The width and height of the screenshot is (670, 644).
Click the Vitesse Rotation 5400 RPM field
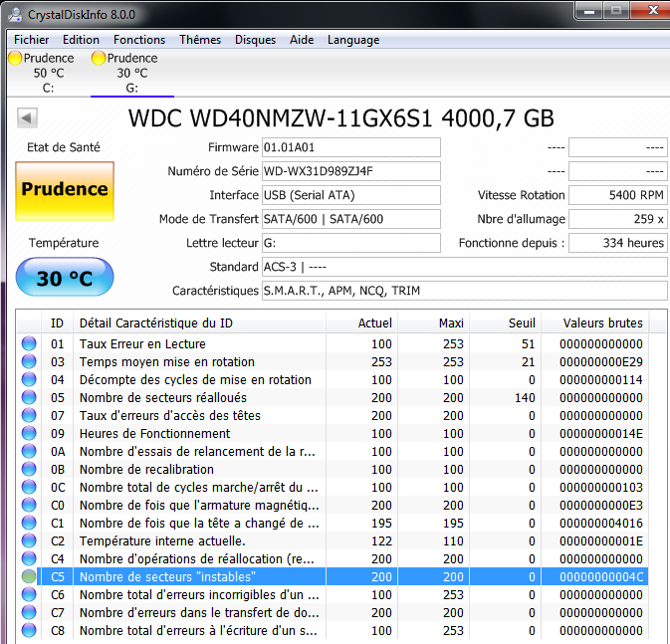618,195
